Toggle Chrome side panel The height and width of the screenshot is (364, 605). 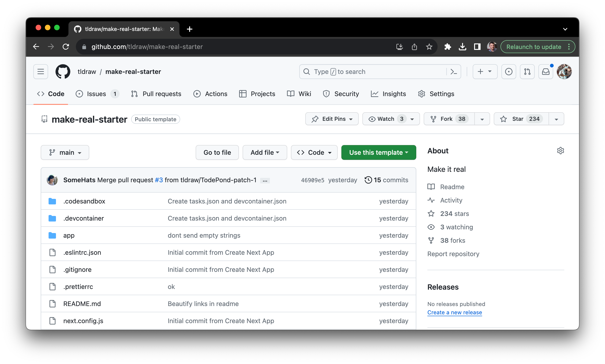[477, 47]
